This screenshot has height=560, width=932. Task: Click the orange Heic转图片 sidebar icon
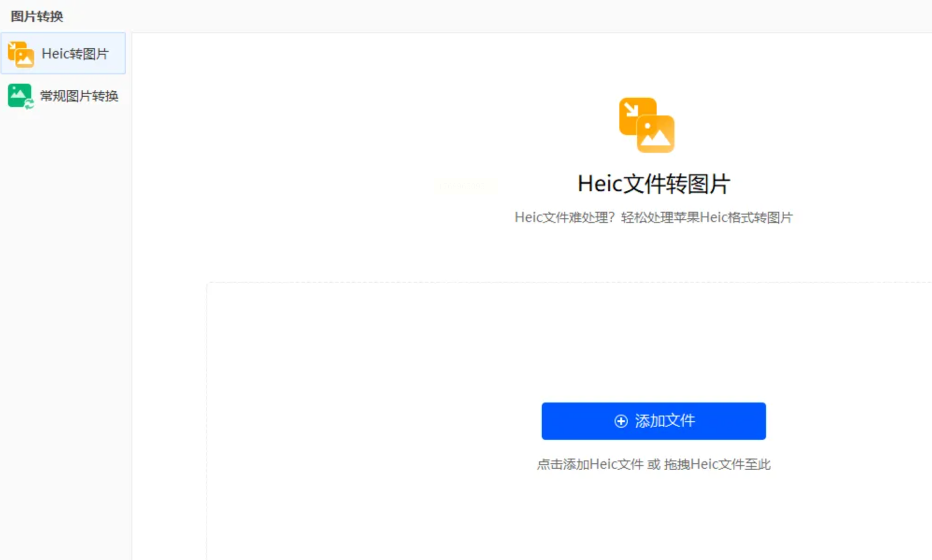point(21,54)
